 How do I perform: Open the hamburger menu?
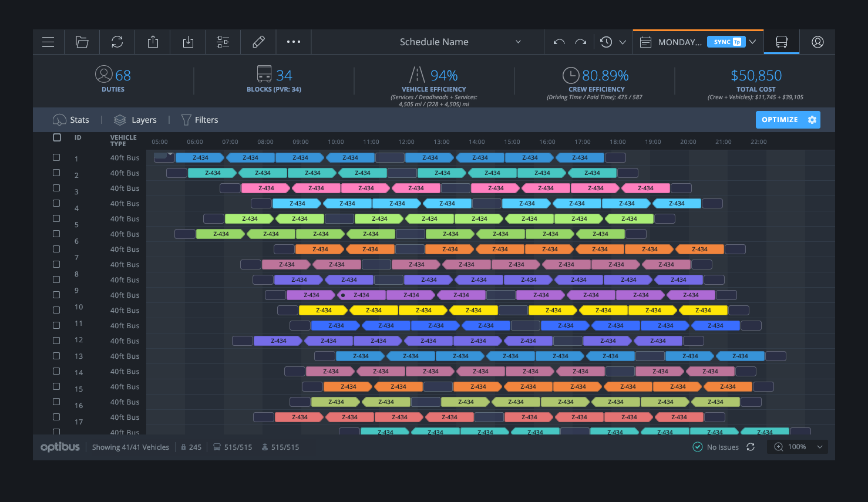(48, 42)
